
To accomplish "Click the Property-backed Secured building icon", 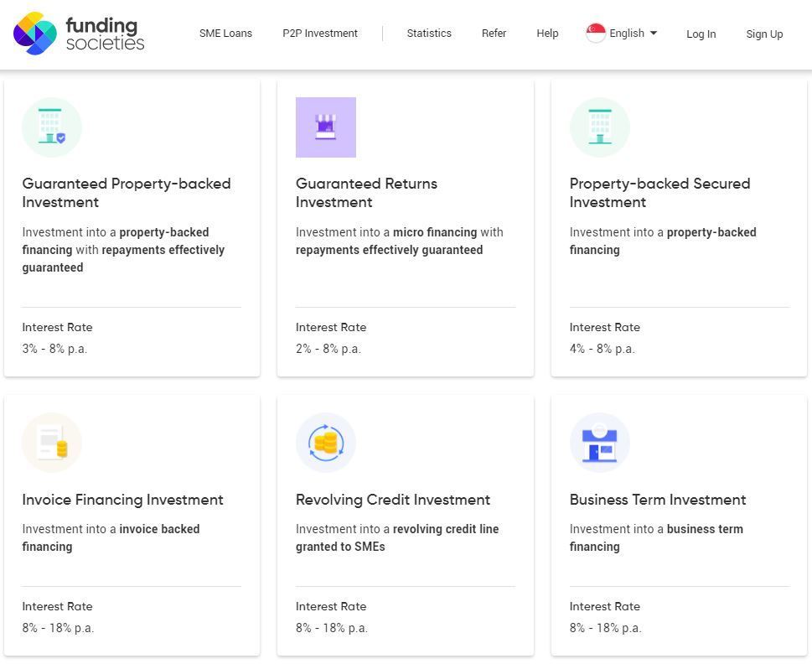I will pos(600,127).
